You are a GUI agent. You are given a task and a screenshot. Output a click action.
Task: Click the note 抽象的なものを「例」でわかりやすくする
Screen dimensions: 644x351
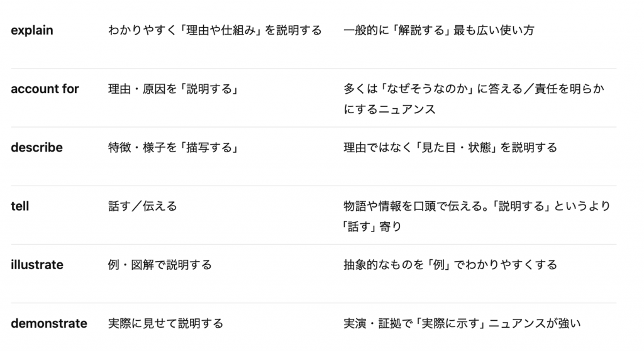[x=450, y=265]
